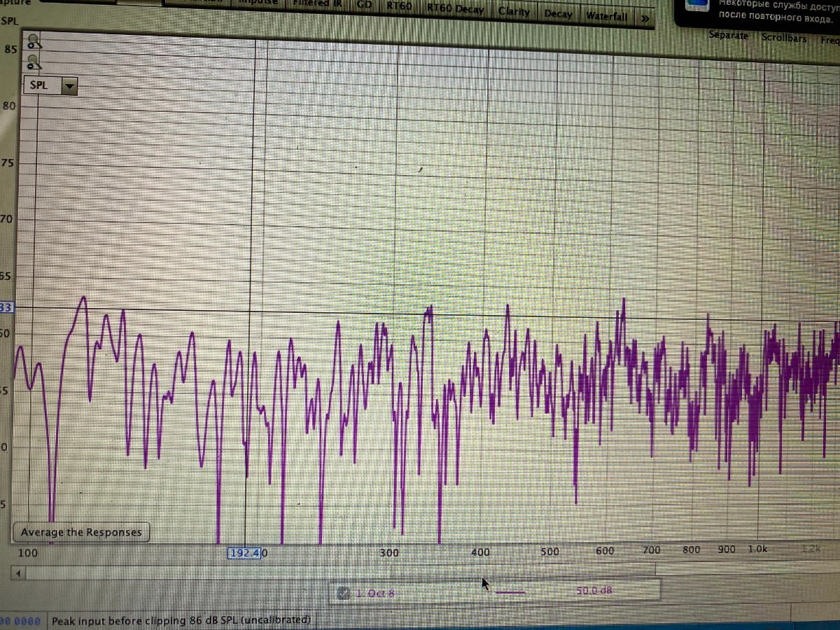Viewport: 840px width, 630px height.
Task: Toggle the Separate graph window option
Action: pos(729,35)
